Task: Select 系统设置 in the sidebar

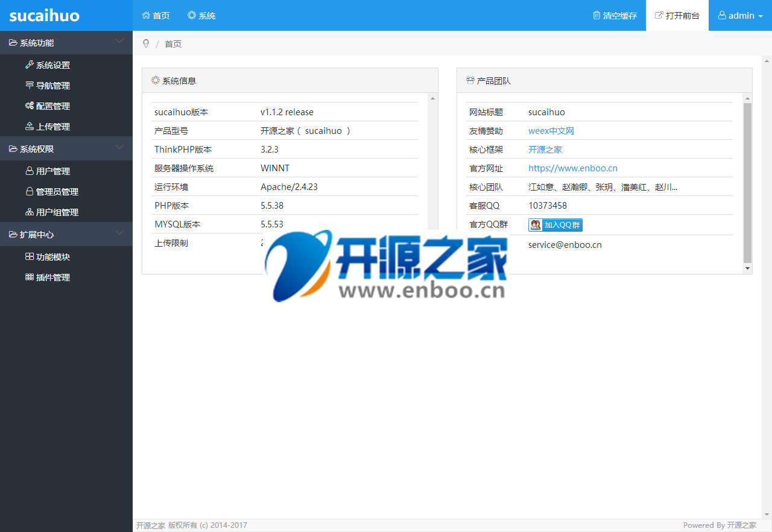Action: tap(66, 65)
